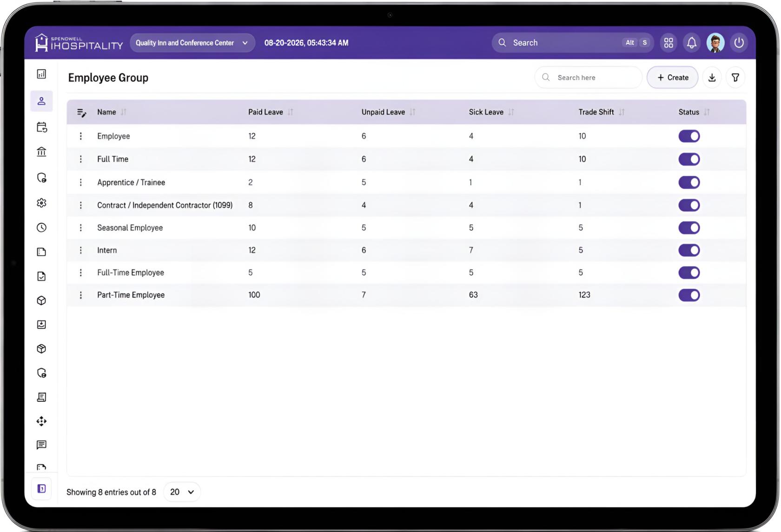781x532 pixels.
Task: Open the checked document sidebar icon
Action: 41,276
